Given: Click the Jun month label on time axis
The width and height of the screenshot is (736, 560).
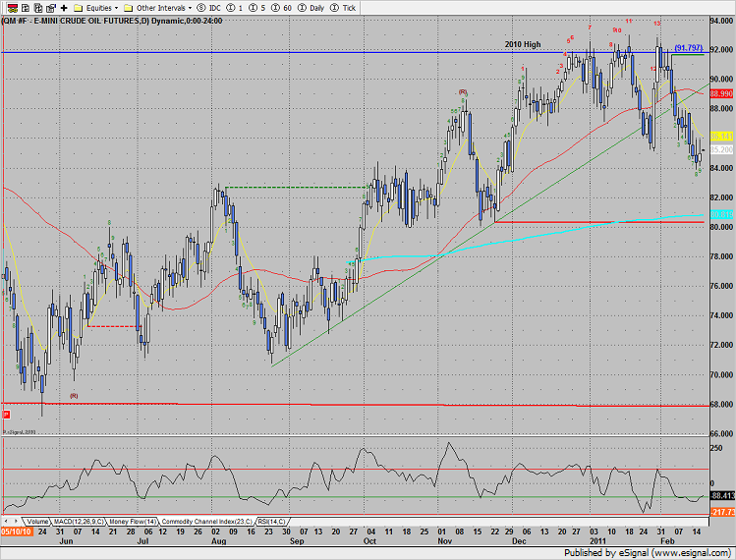Looking at the screenshot, I should 66,541.
